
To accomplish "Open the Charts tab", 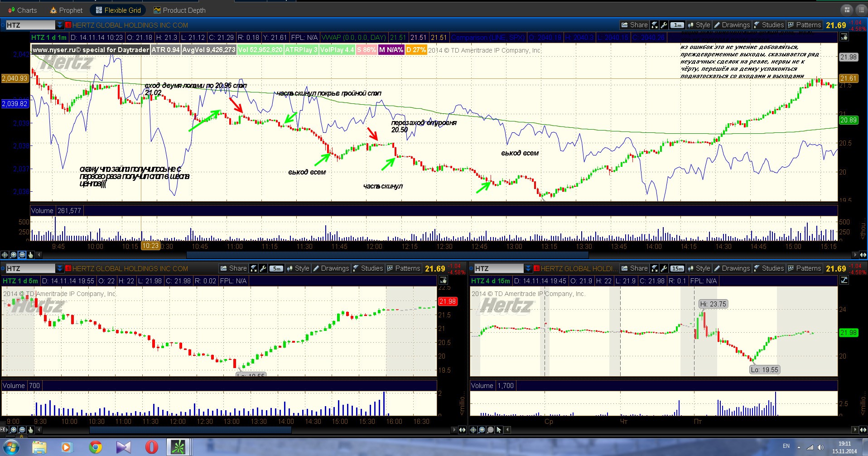I will [x=22, y=10].
